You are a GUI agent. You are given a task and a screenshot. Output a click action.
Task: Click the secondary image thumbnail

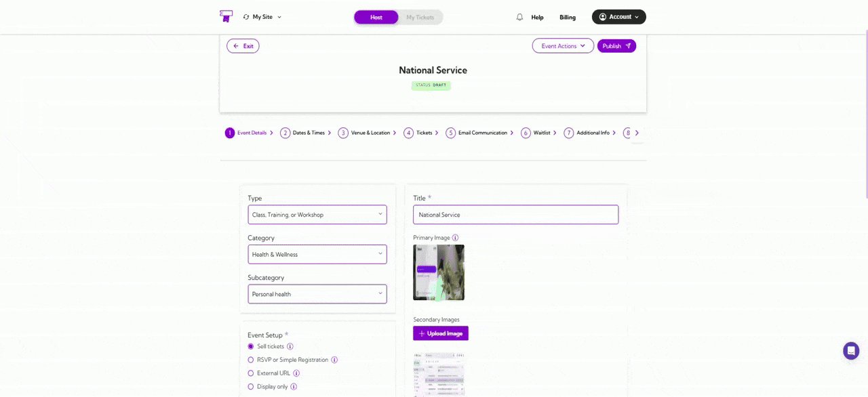439,374
